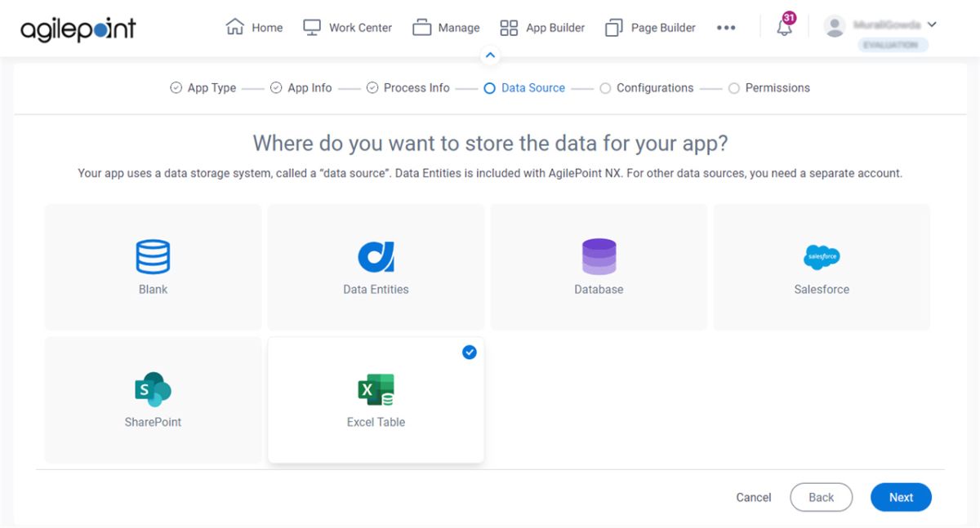Screen dimensions: 980x528
Task: Click the App Builder grid icon
Action: tap(509, 28)
